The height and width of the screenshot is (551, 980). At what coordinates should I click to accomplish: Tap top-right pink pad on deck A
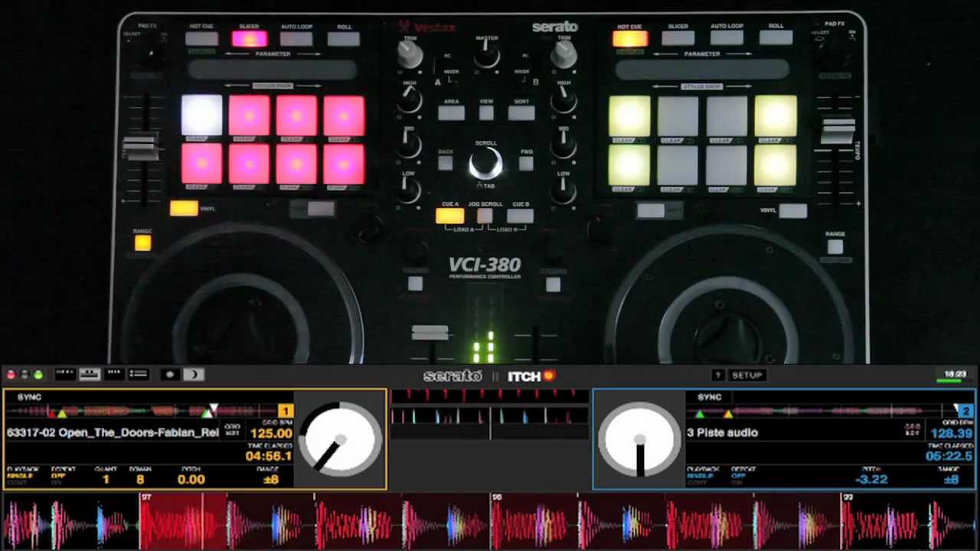(344, 116)
